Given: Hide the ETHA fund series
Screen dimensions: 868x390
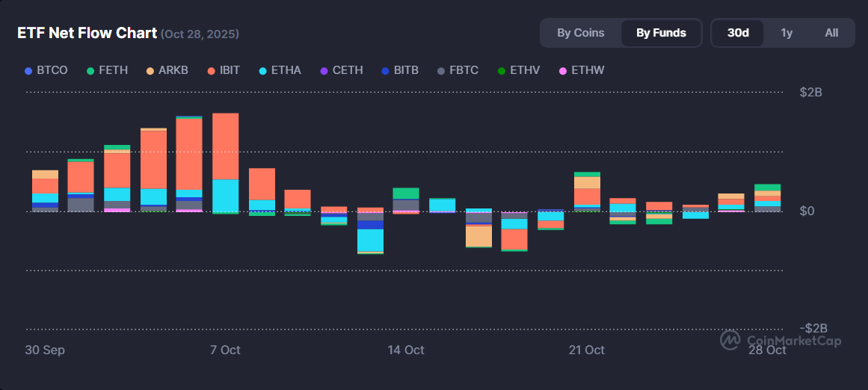Looking at the screenshot, I should 280,70.
